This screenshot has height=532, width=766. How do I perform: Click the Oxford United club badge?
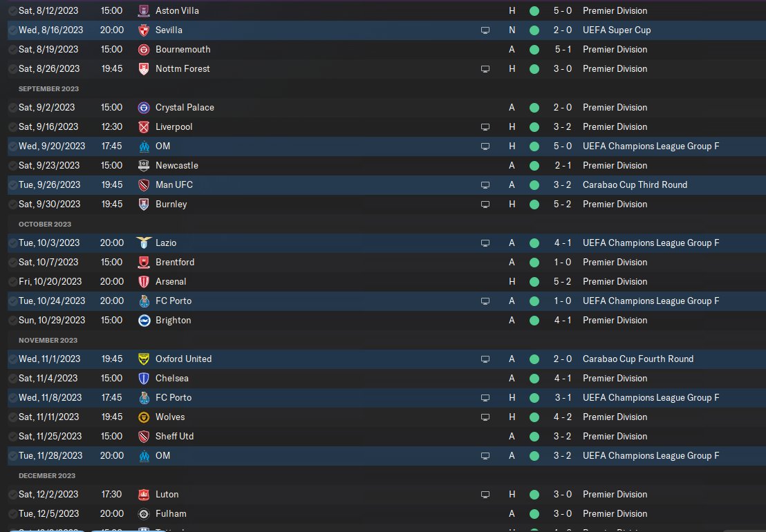point(144,359)
